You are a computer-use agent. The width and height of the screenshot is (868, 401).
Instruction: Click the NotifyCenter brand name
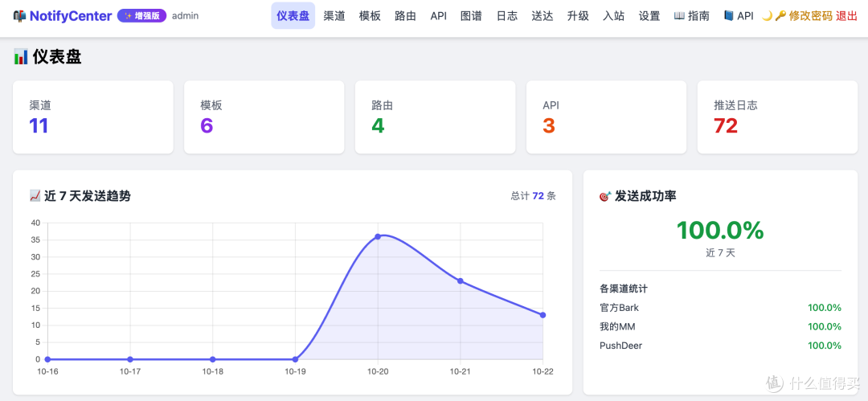click(x=71, y=16)
